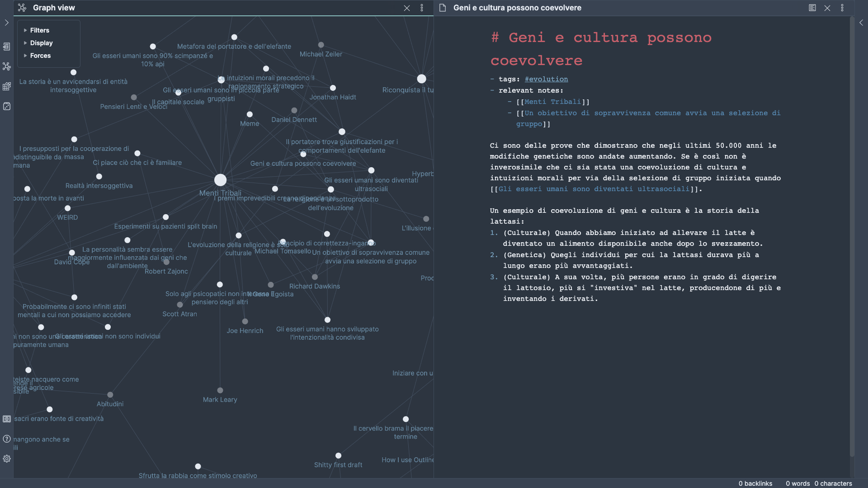
Task: Toggle reading view for the note
Action: 812,8
